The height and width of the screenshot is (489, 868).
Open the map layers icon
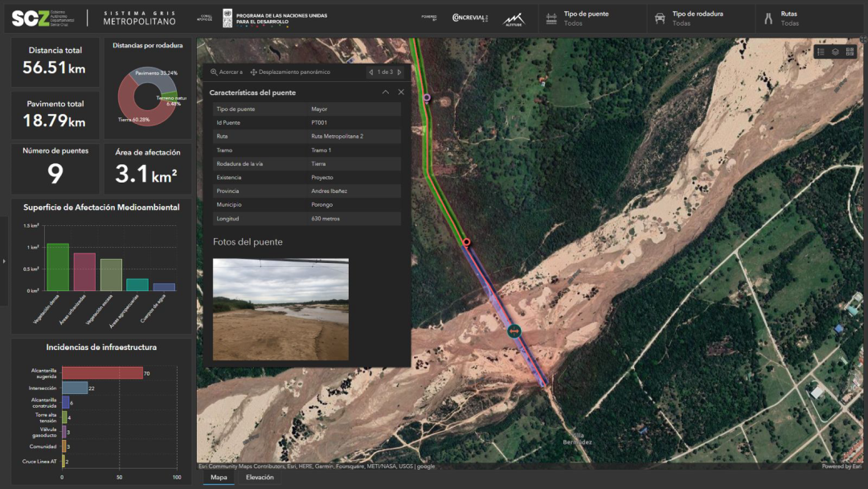(x=835, y=51)
